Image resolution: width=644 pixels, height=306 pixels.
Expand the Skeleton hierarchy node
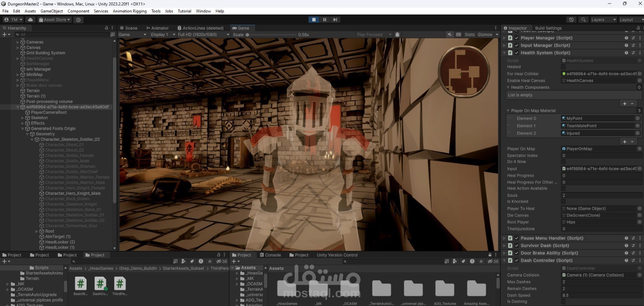click(23, 118)
